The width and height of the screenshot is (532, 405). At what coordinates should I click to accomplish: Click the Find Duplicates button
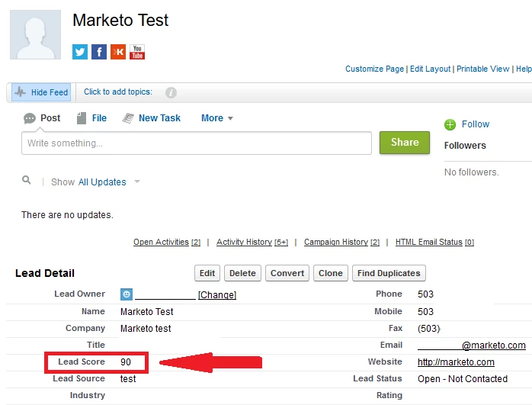389,273
